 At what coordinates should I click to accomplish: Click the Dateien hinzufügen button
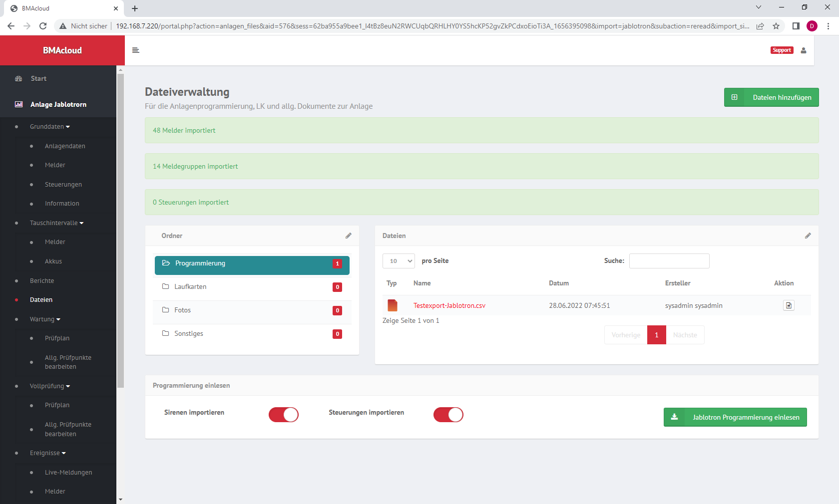[772, 97]
